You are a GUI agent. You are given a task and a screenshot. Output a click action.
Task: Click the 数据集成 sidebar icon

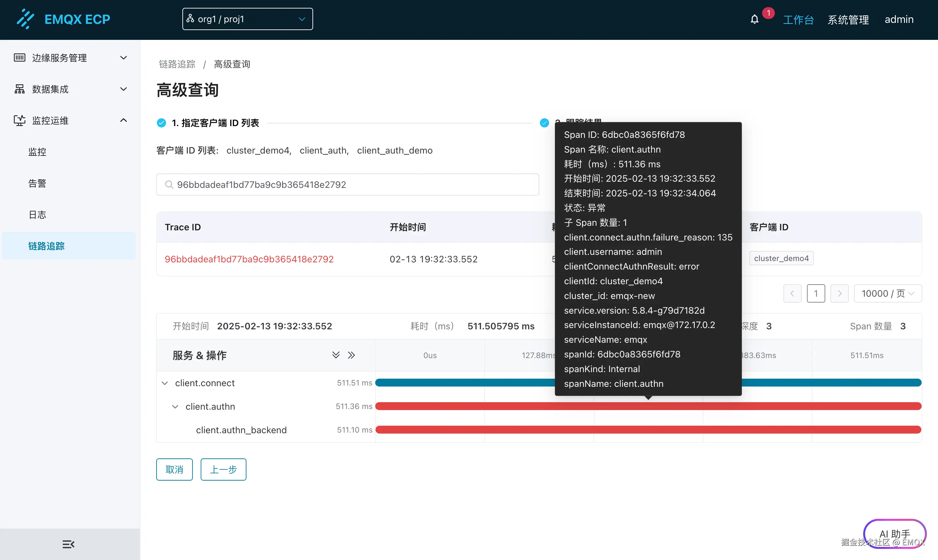pyautogui.click(x=20, y=89)
